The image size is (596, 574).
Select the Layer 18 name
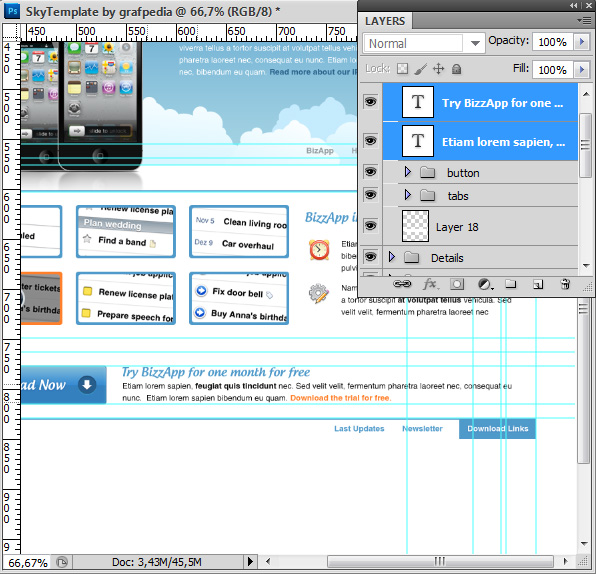[x=457, y=227]
